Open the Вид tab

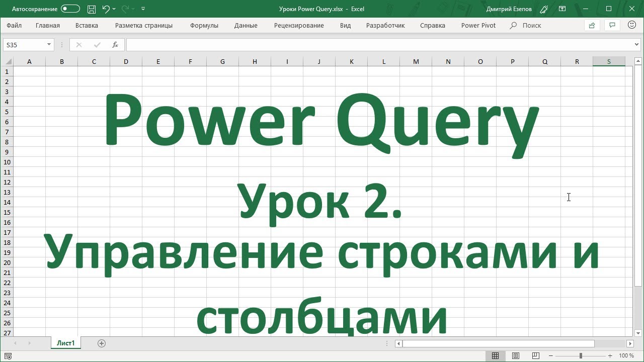click(345, 25)
